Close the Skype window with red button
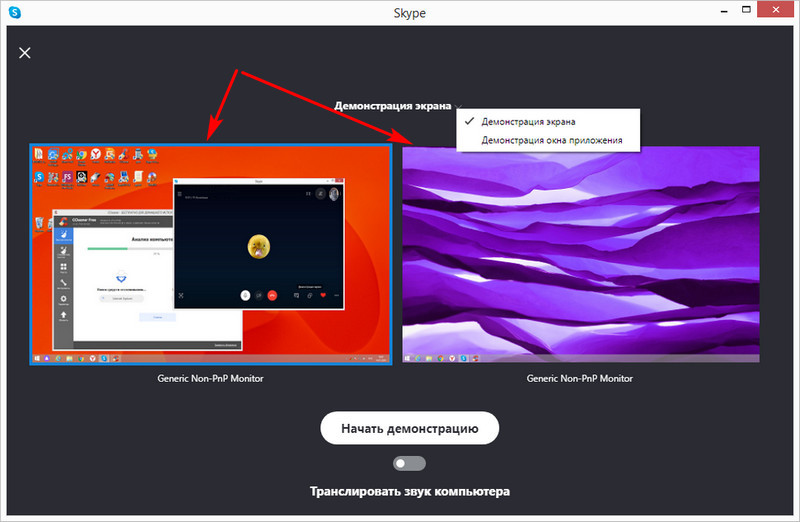Viewport: 800px width, 522px height. tap(776, 9)
